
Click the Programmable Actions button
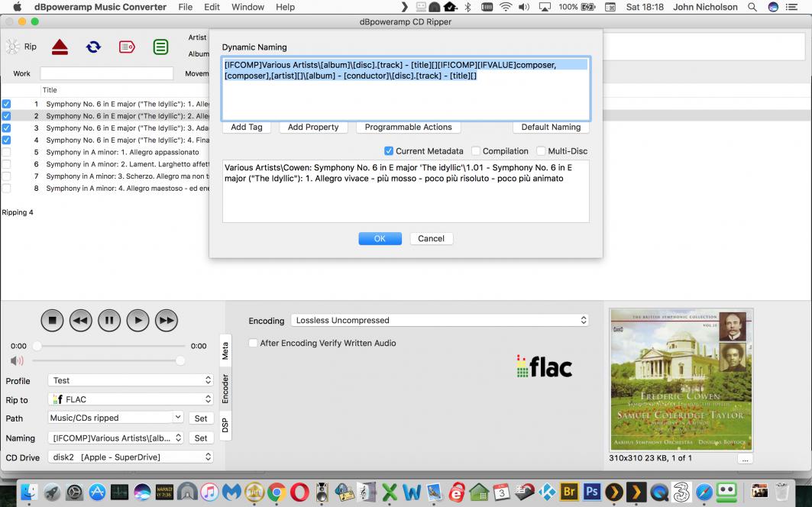coord(408,128)
